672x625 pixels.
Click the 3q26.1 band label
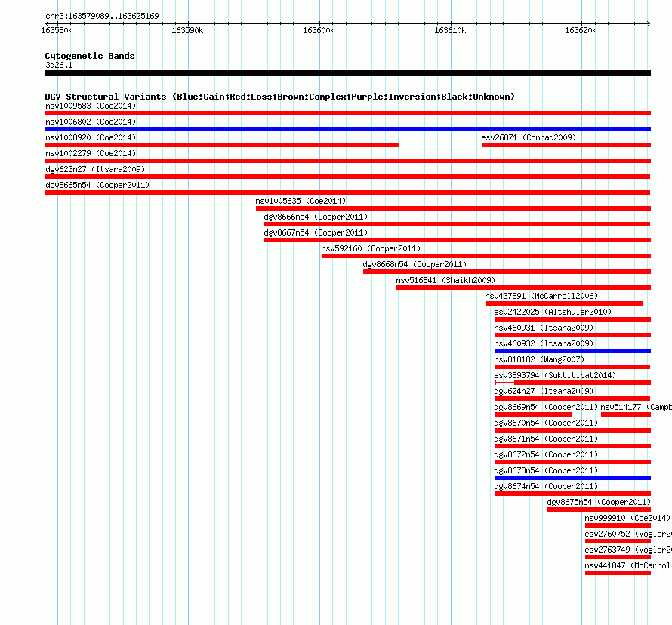pyautogui.click(x=59, y=65)
